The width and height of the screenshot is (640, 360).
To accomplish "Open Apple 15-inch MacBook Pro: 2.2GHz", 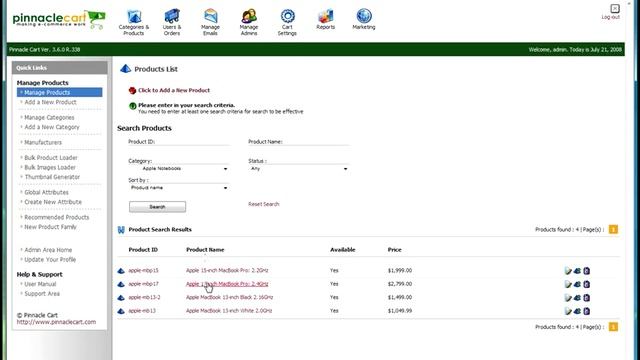I will tap(227, 270).
